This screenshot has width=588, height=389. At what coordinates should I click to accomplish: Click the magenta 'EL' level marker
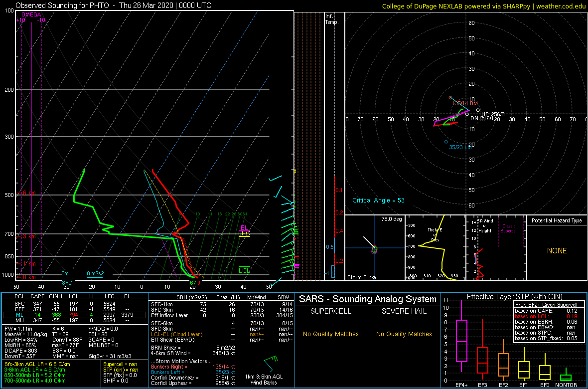coord(244,227)
